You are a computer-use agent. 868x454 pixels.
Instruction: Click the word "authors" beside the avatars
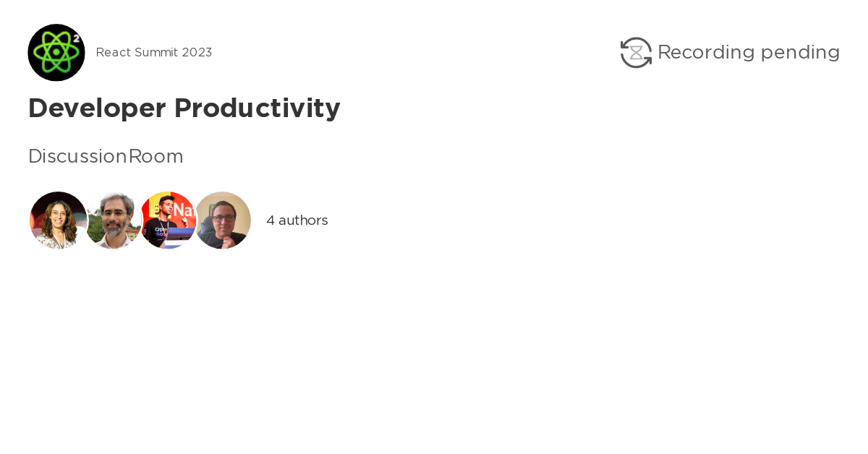[303, 220]
